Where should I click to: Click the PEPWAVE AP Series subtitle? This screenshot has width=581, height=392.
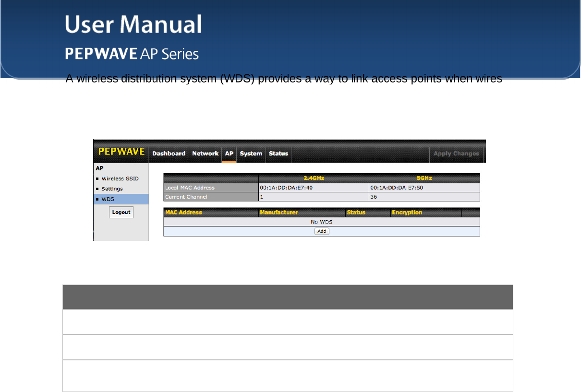click(132, 54)
